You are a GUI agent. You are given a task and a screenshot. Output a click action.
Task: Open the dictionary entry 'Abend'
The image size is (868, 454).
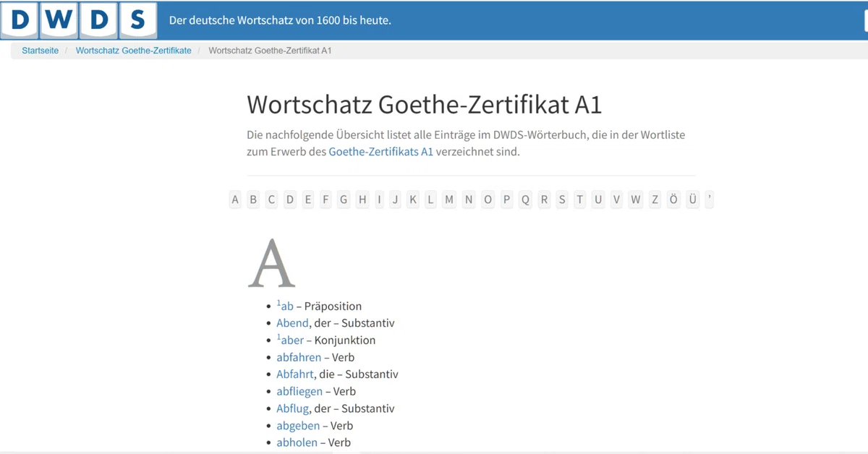point(292,323)
